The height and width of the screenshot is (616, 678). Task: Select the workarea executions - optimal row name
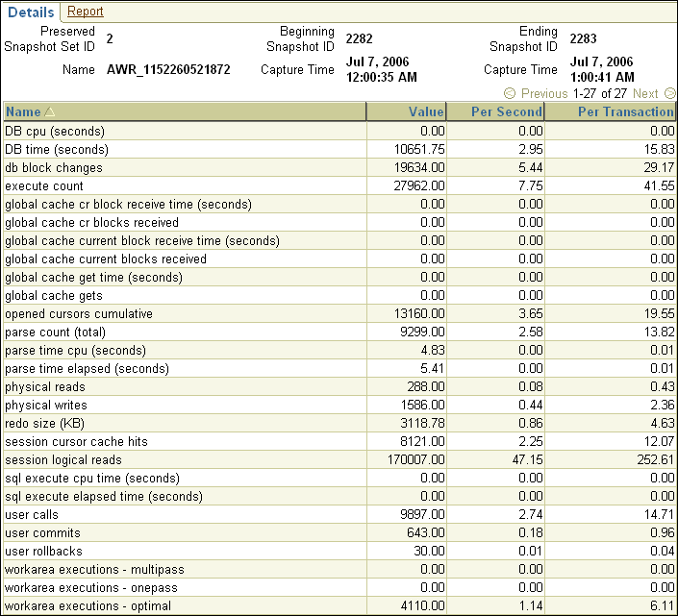[88, 606]
